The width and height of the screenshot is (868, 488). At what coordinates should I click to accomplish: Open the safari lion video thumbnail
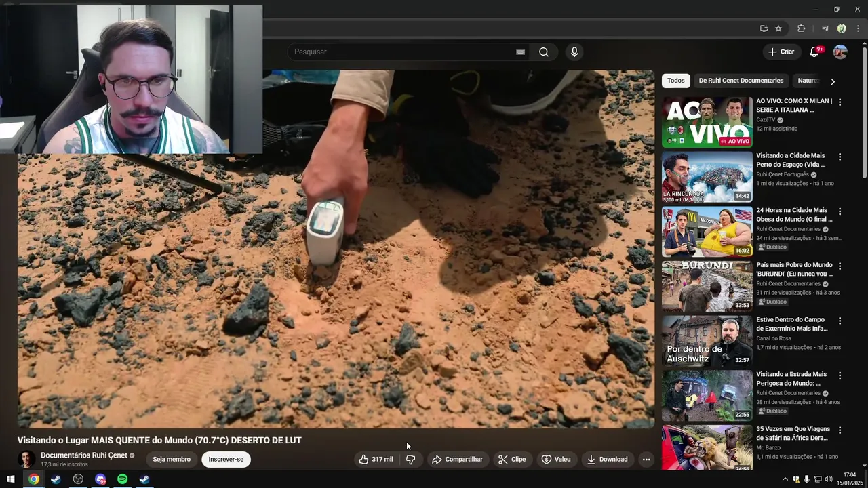(707, 447)
